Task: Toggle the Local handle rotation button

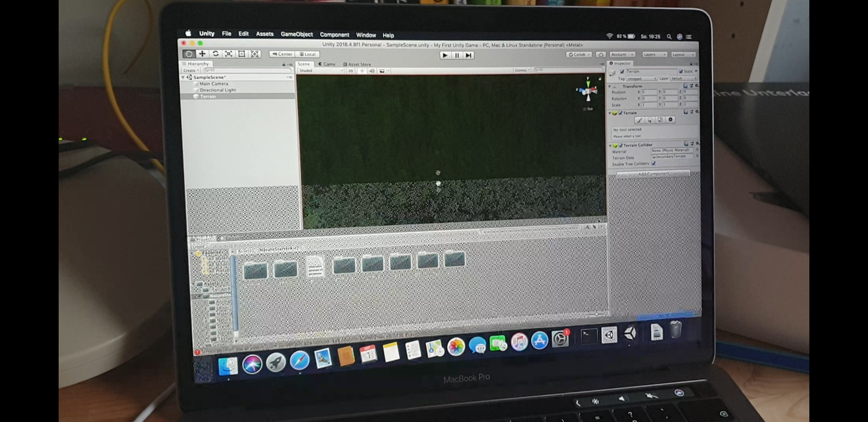Action: (307, 54)
